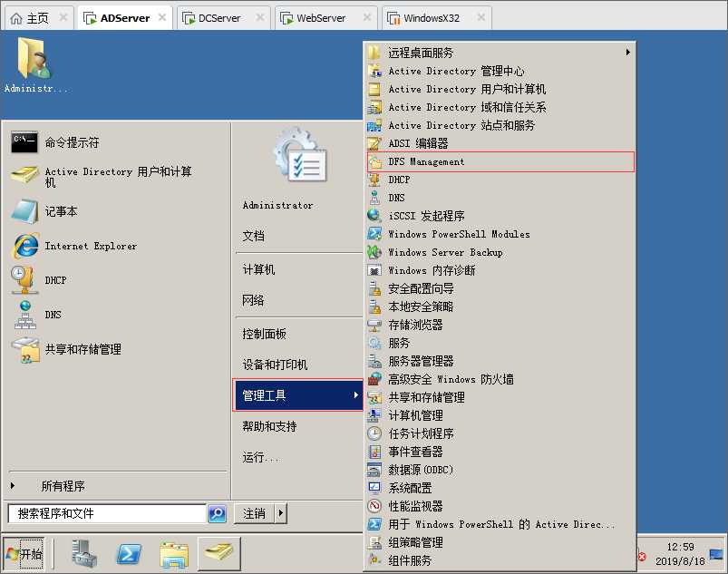Click the 性能监视器 icon
Image resolution: width=728 pixels, height=574 pixels.
(x=374, y=506)
